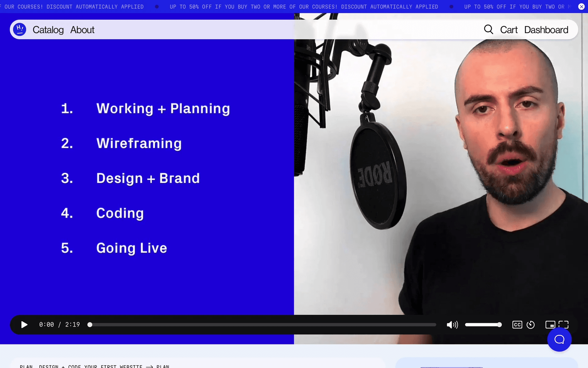Click the video progress scrubber bar
The image size is (588, 368).
(263, 324)
